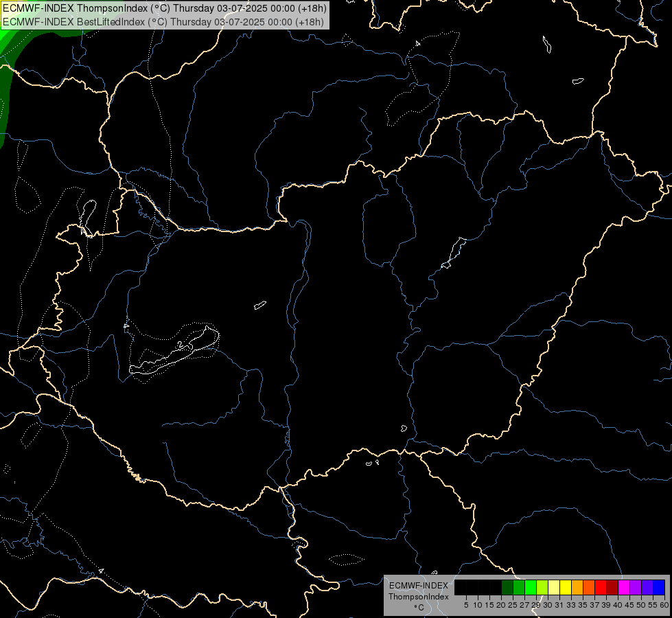Click the dark green 20-25 legend swatch
This screenshot has height=618, width=672.
[507, 588]
